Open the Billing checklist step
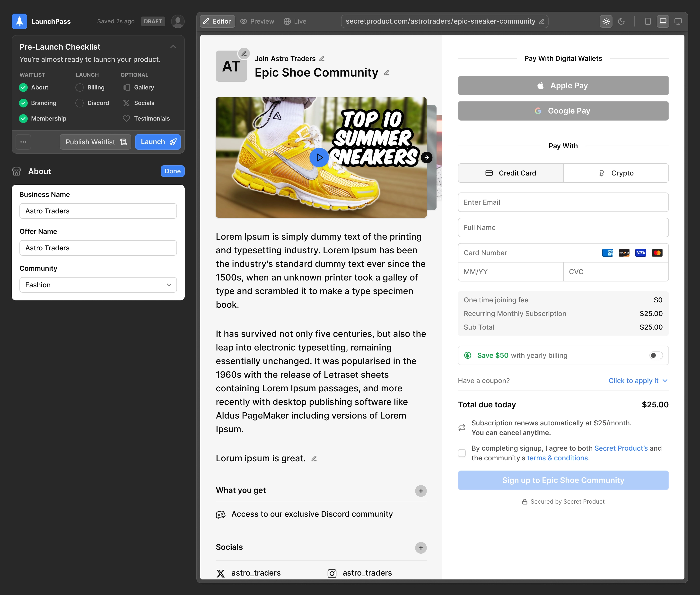The image size is (700, 595). [90, 87]
